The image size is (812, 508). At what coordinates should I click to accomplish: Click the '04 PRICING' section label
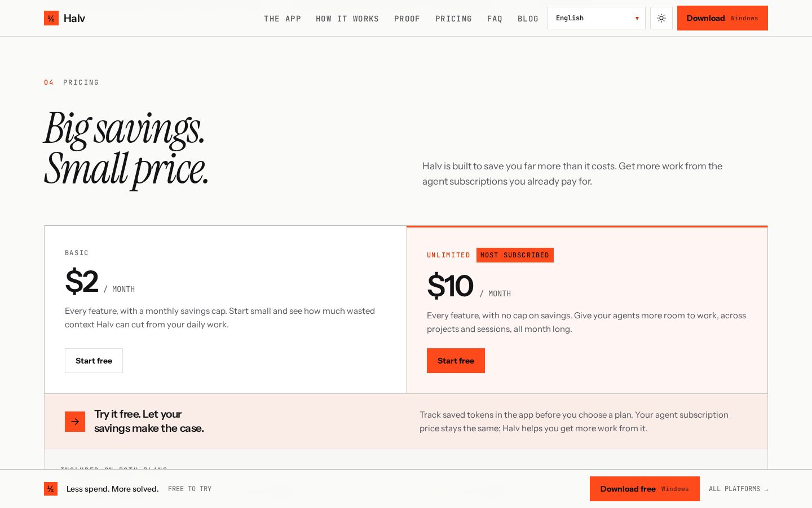pyautogui.click(x=72, y=82)
